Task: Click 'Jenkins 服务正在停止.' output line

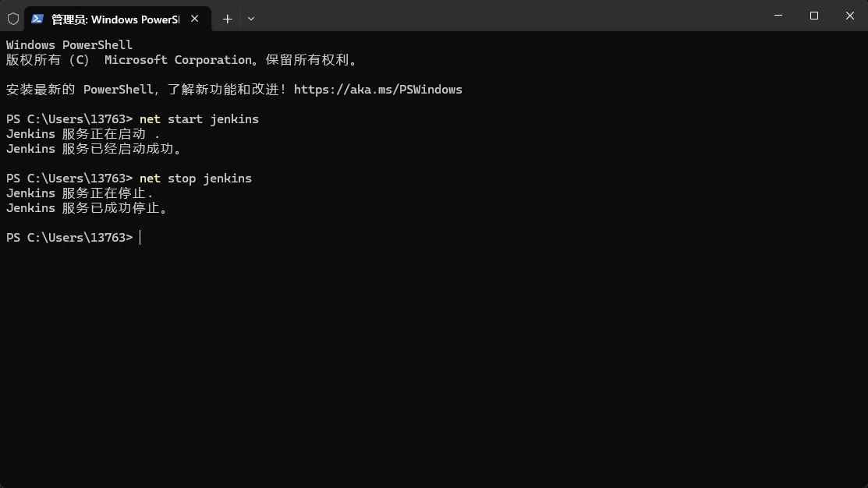Action: click(x=80, y=193)
